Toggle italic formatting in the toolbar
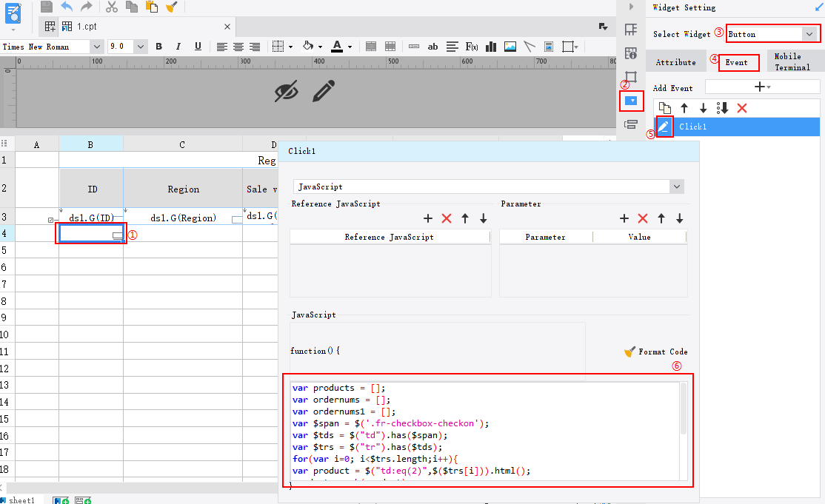 178,46
